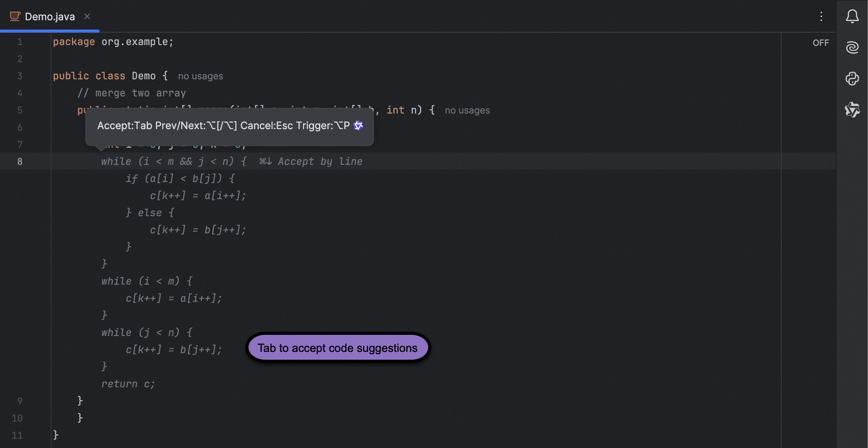Switch to the Demo.java tab

50,17
